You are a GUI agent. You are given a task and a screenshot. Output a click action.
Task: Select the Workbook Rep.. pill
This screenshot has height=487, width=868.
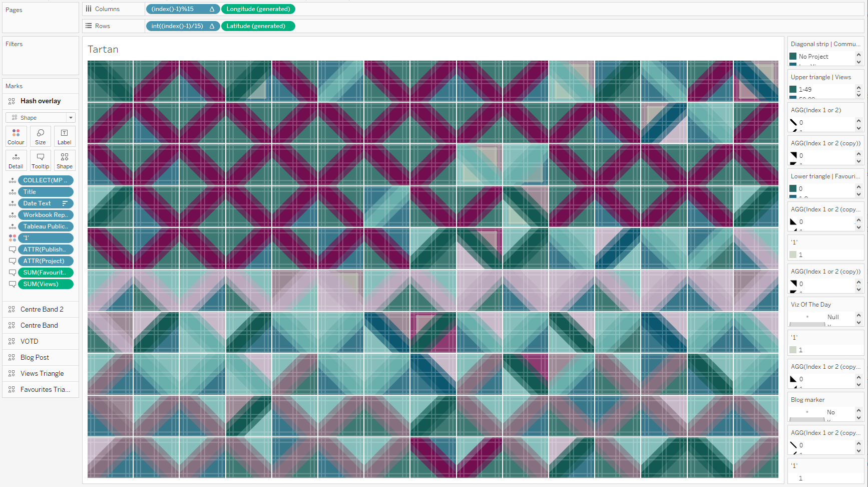tap(46, 215)
